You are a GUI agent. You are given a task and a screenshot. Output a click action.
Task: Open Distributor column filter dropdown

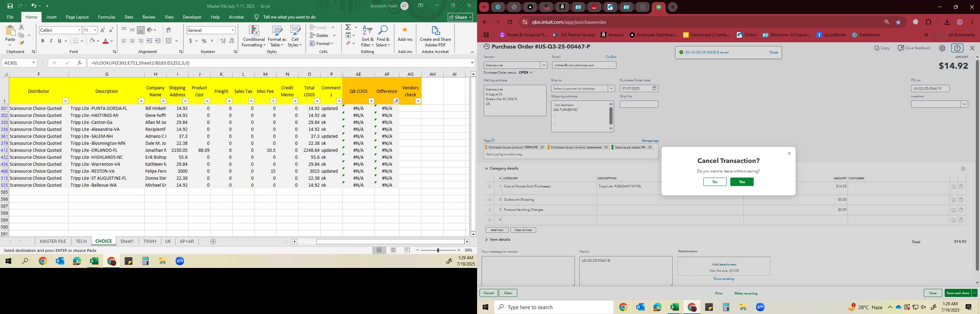point(65,101)
